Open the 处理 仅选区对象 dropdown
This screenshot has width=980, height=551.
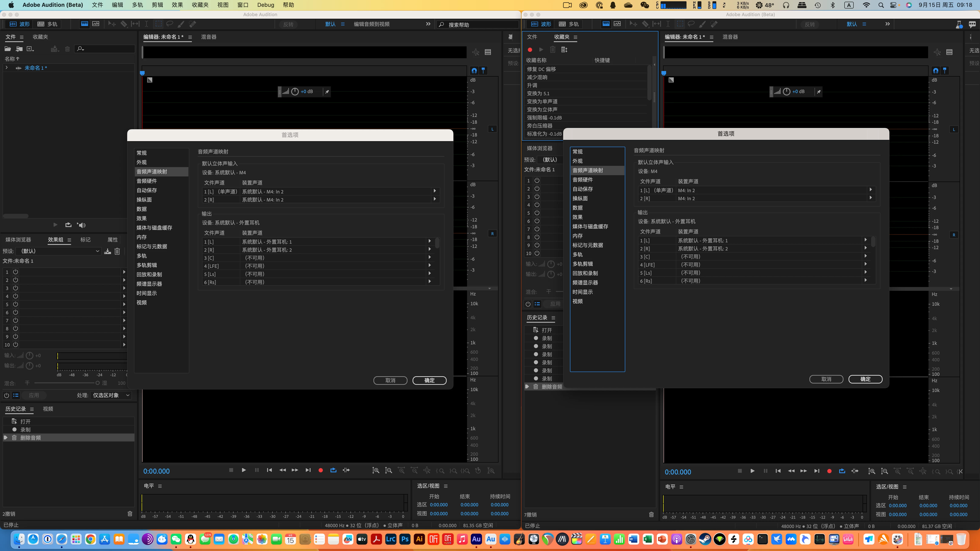point(111,395)
